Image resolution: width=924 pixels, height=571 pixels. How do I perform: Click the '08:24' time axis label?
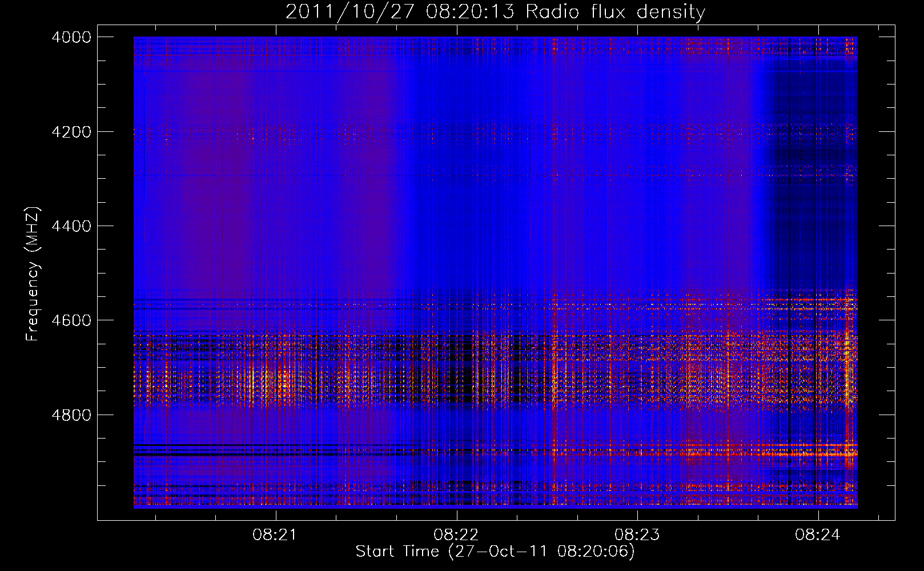point(818,535)
